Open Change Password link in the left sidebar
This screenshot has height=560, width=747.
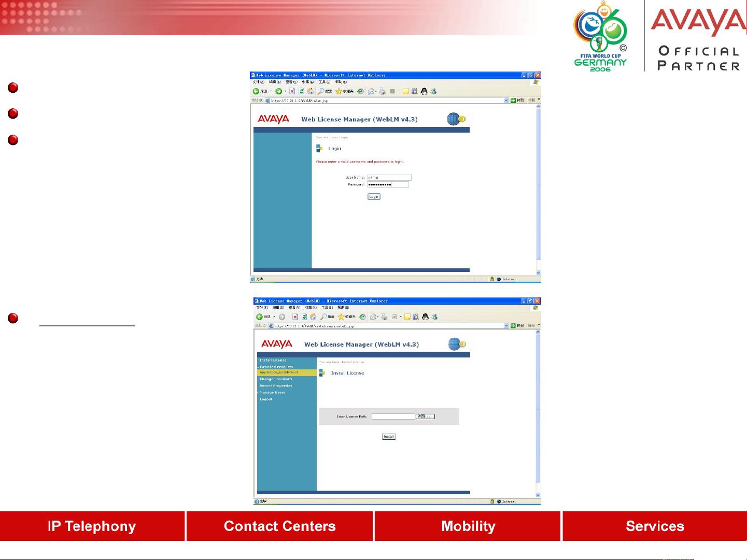[x=276, y=379]
